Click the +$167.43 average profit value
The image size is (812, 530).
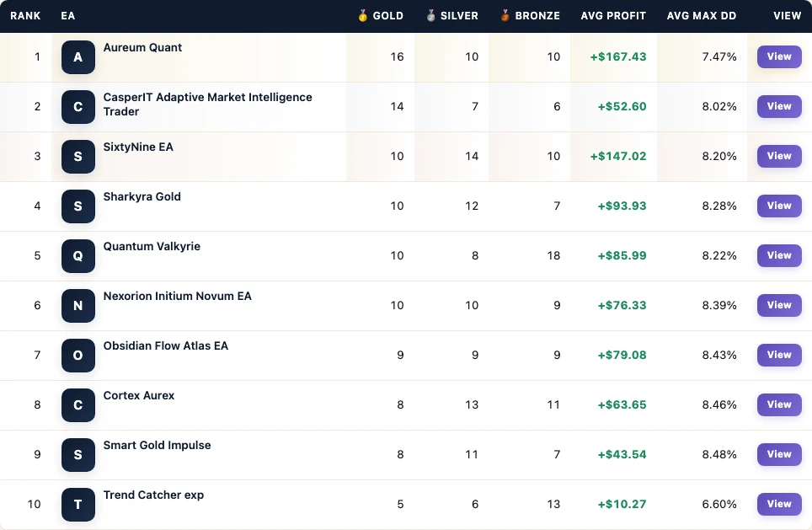click(x=618, y=57)
